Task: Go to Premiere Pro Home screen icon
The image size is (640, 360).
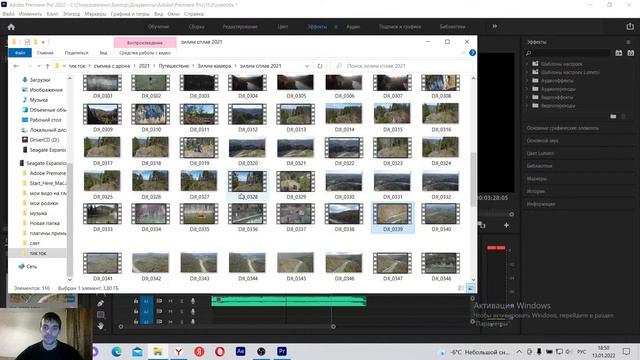Action: click(11, 27)
